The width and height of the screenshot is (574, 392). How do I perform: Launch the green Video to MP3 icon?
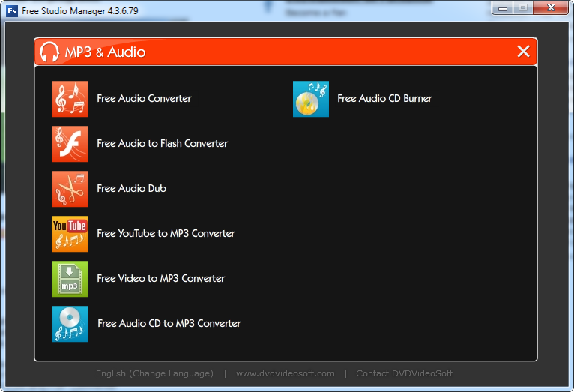click(70, 279)
